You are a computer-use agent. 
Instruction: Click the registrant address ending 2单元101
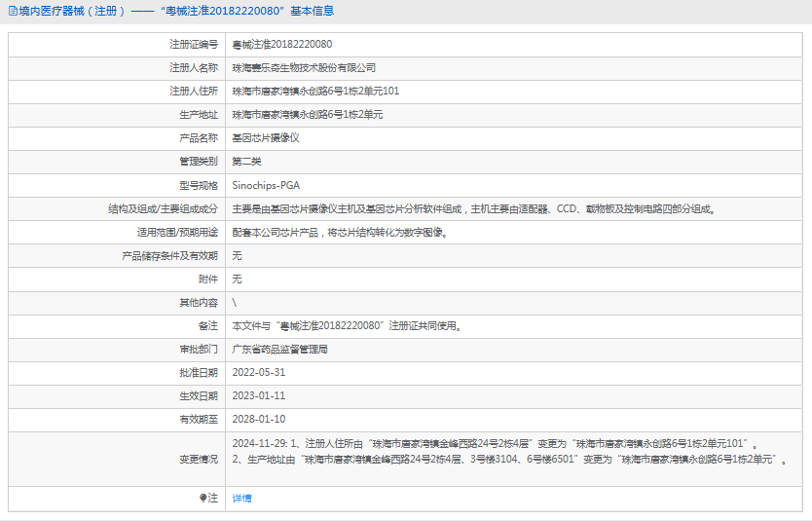(x=315, y=92)
